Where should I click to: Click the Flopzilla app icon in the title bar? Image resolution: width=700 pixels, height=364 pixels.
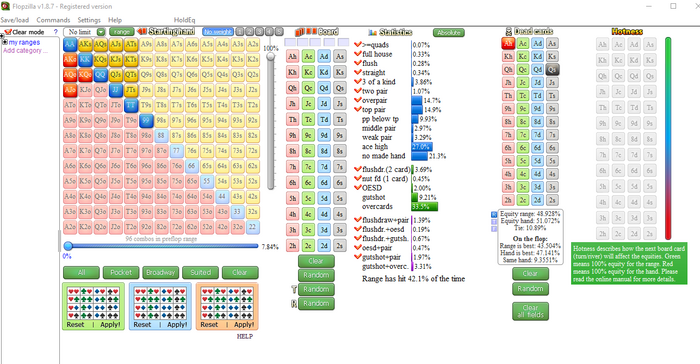(5, 6)
